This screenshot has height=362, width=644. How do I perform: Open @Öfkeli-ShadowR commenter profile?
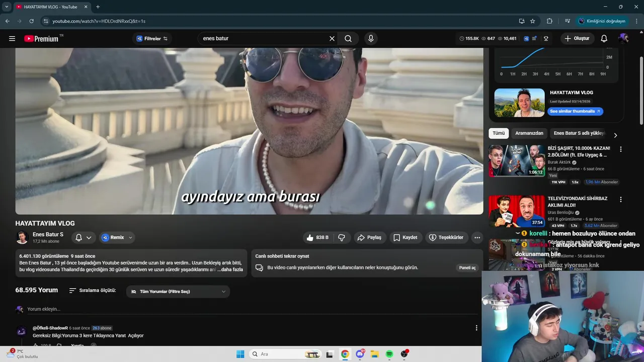point(50,328)
